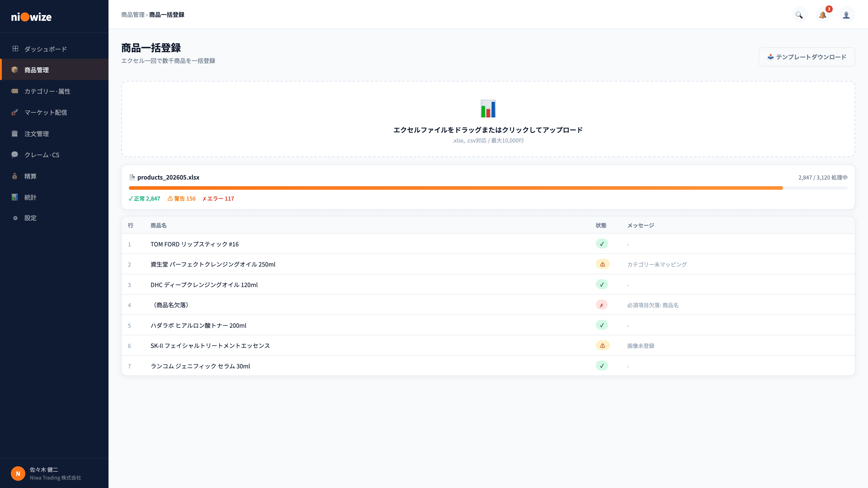Filter by 警告 156 status
Image resolution: width=868 pixels, height=488 pixels.
pyautogui.click(x=181, y=199)
